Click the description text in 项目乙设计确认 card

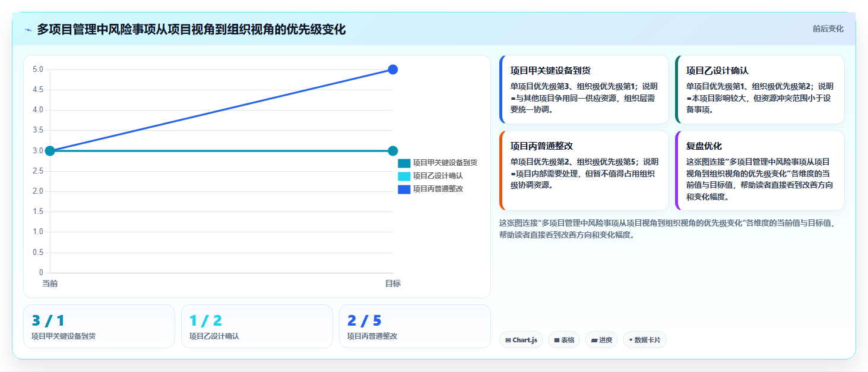[760, 97]
